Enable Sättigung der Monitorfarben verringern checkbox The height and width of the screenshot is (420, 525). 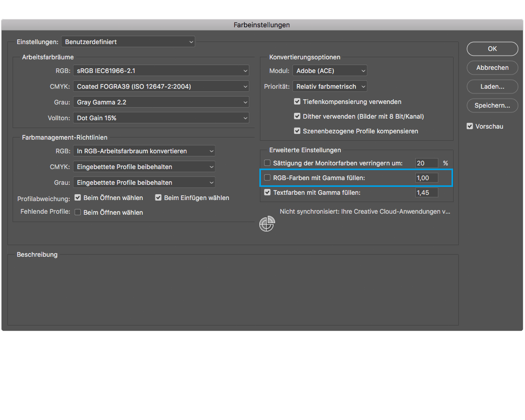[267, 163]
